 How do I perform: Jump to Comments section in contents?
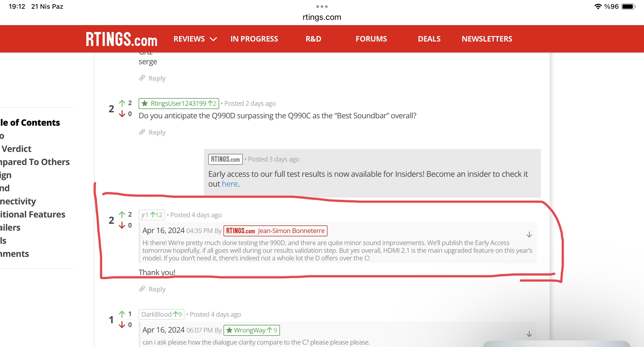(x=14, y=254)
